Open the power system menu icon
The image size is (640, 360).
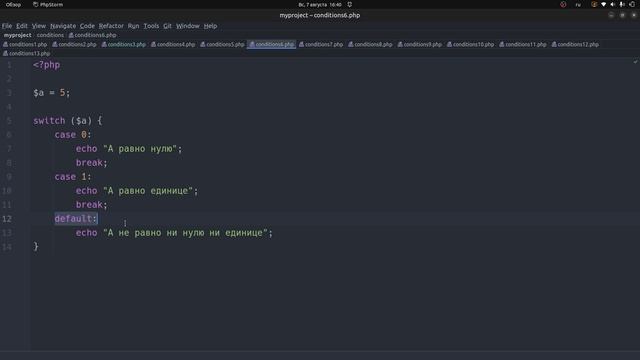tap(632, 4)
